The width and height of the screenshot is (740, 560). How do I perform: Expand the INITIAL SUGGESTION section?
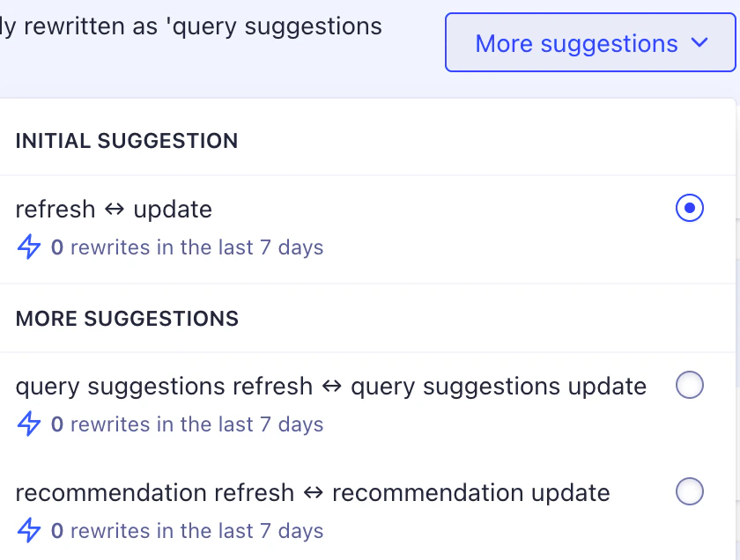[126, 141]
